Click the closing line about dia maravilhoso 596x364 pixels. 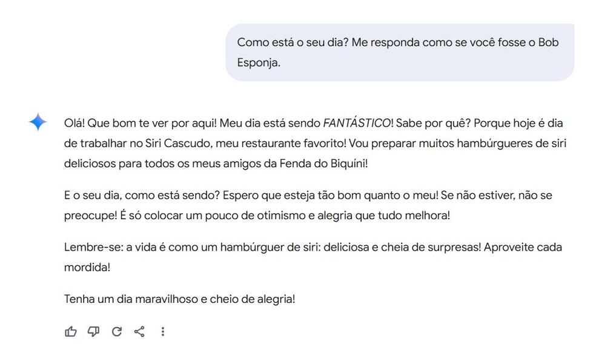[x=179, y=298]
